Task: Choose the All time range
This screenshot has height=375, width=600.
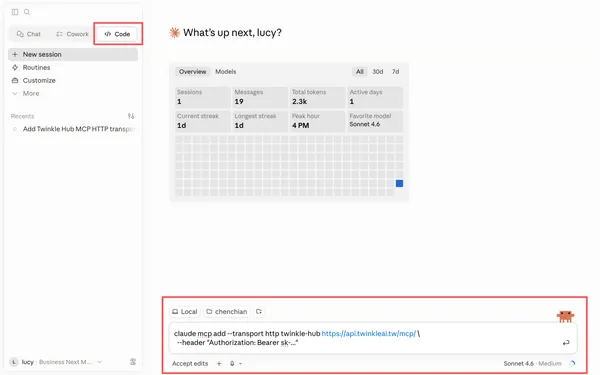Action: pyautogui.click(x=360, y=72)
